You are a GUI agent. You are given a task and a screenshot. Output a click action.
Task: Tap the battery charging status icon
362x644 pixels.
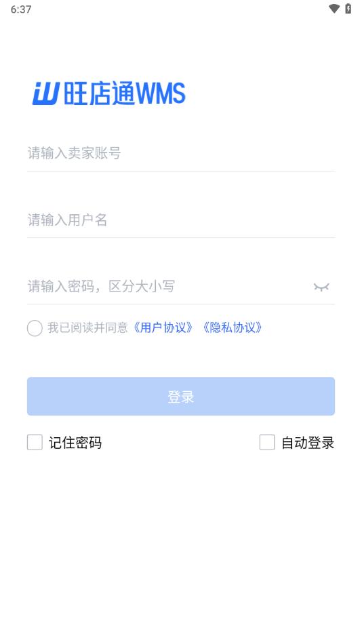(x=348, y=9)
